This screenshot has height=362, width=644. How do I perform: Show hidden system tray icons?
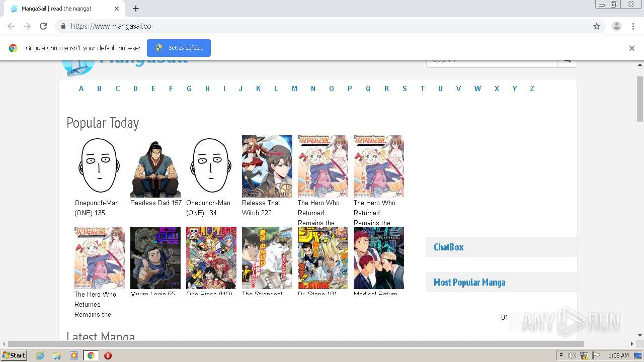pyautogui.click(x=561, y=355)
